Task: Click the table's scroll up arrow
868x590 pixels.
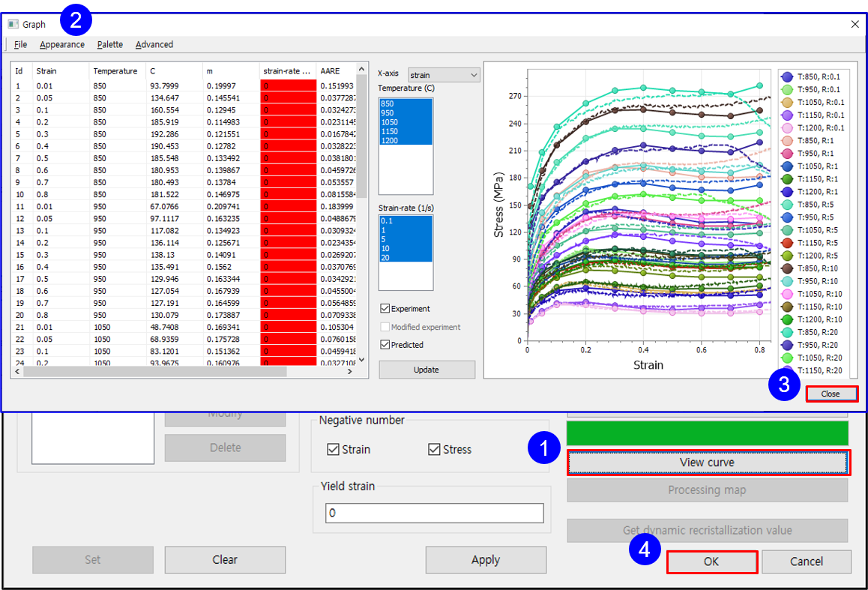Action: [361, 69]
